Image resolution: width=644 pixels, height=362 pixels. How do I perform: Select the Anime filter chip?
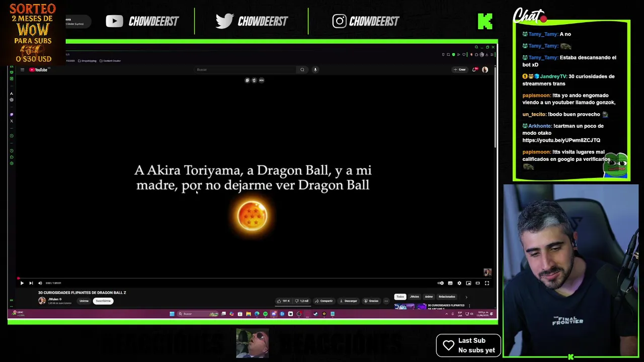[429, 297]
